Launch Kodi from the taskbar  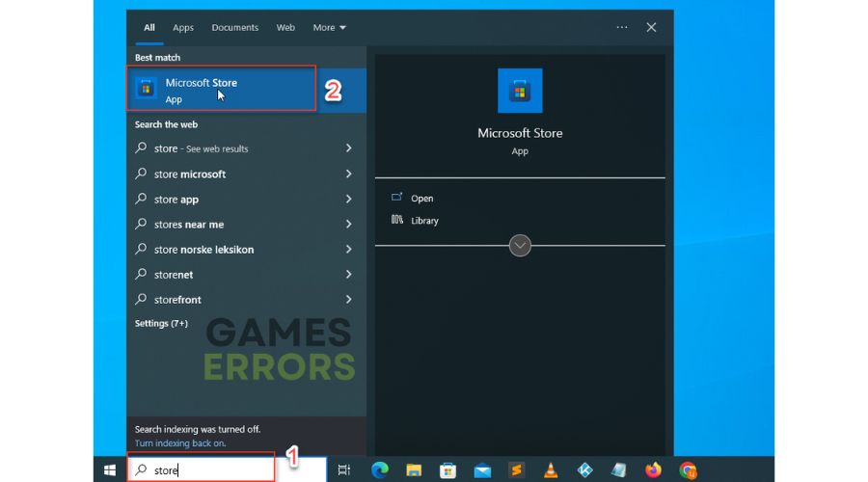click(x=584, y=469)
